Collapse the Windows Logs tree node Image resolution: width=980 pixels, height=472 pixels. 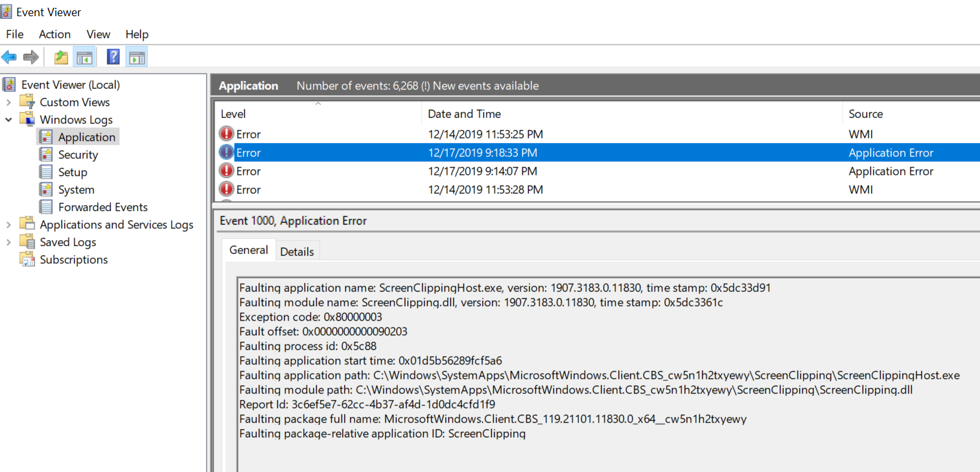pyautogui.click(x=8, y=119)
